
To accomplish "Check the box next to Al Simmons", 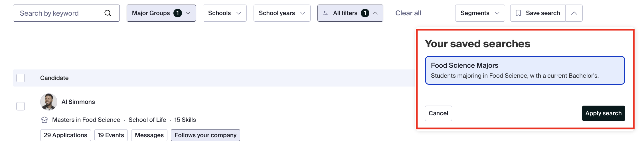I will coord(21,106).
